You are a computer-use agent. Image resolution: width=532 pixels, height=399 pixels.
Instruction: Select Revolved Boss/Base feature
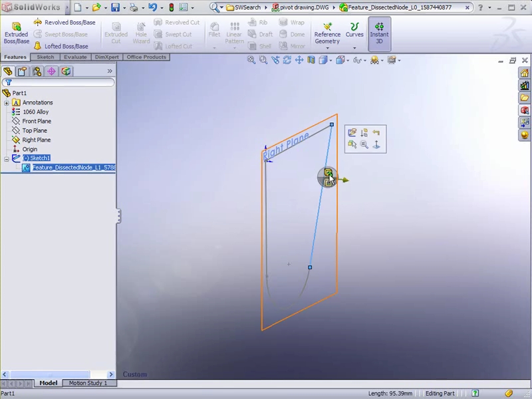coord(65,23)
